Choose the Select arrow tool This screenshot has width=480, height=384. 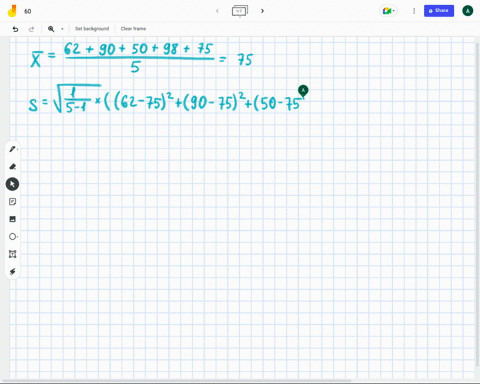[x=12, y=184]
